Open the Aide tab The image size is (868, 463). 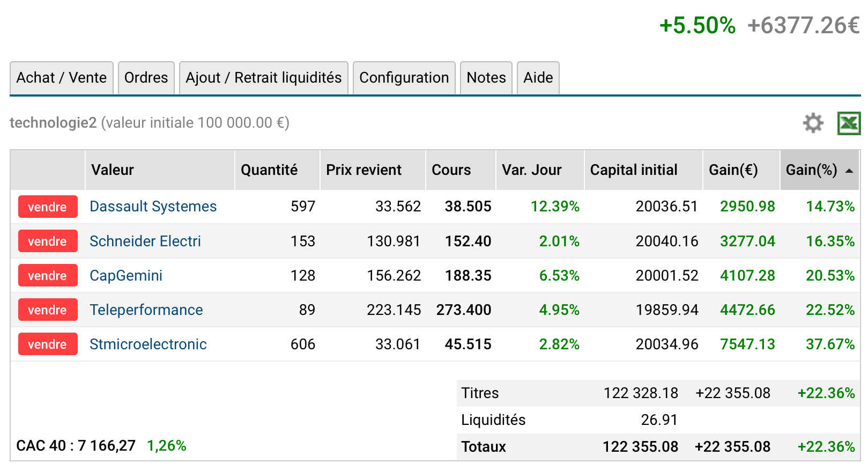(x=538, y=78)
